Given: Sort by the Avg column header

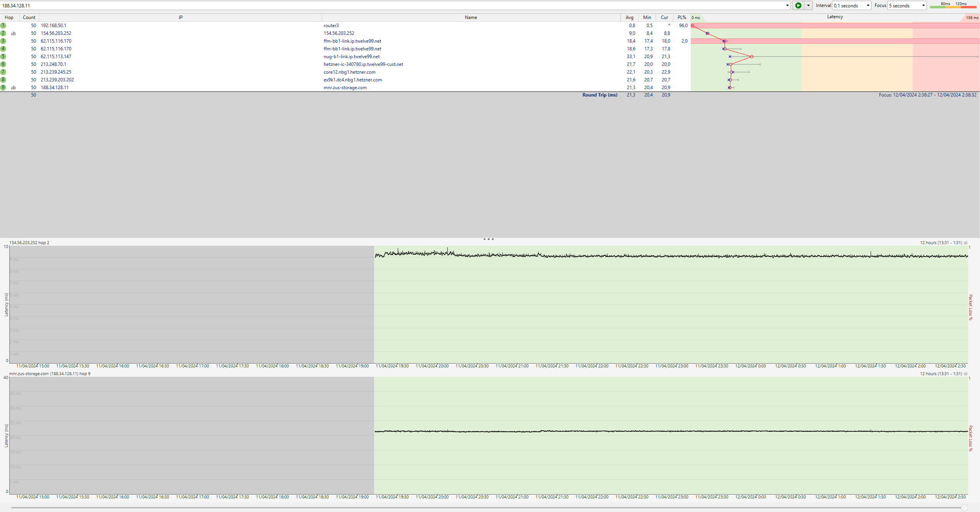Looking at the screenshot, I should pyautogui.click(x=629, y=17).
